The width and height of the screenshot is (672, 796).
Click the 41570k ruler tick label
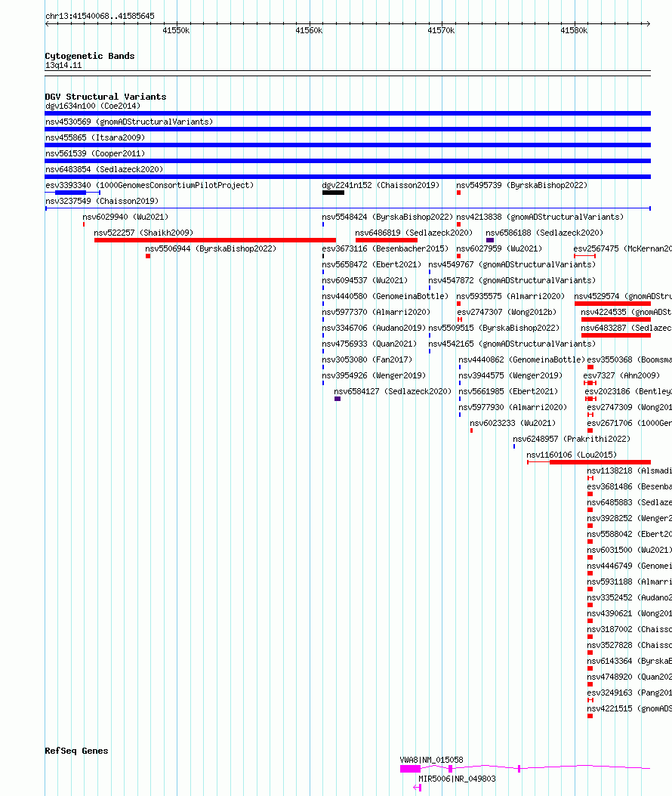point(441,30)
